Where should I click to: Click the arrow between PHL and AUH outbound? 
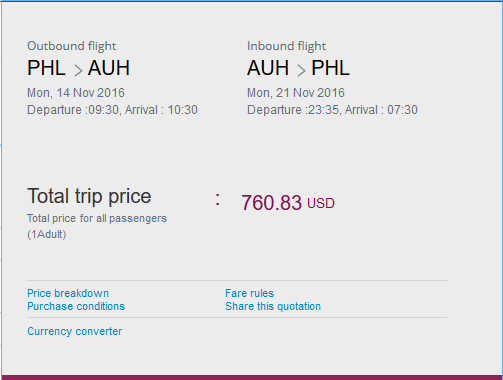(78, 70)
